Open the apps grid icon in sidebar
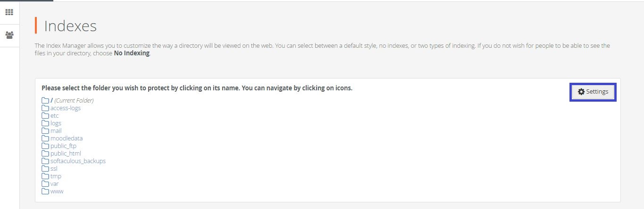Image resolution: width=644 pixels, height=209 pixels. [9, 12]
